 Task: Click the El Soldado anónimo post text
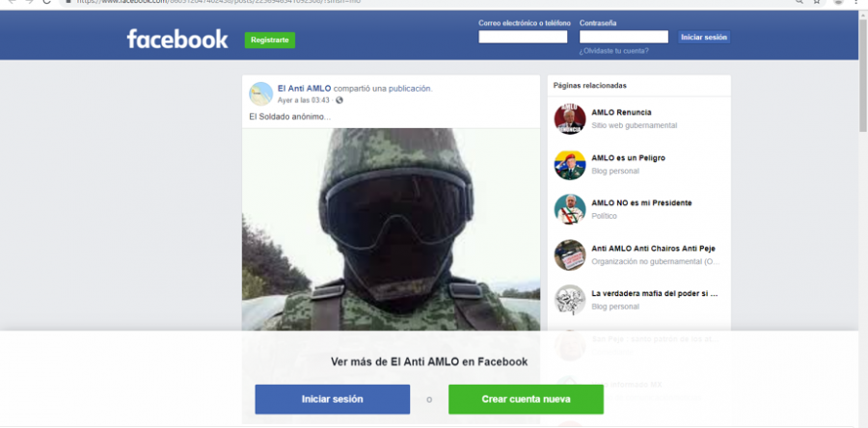(x=290, y=117)
